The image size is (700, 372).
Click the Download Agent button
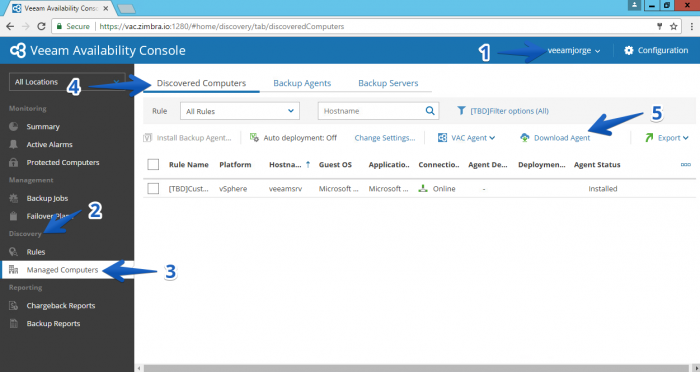(555, 138)
